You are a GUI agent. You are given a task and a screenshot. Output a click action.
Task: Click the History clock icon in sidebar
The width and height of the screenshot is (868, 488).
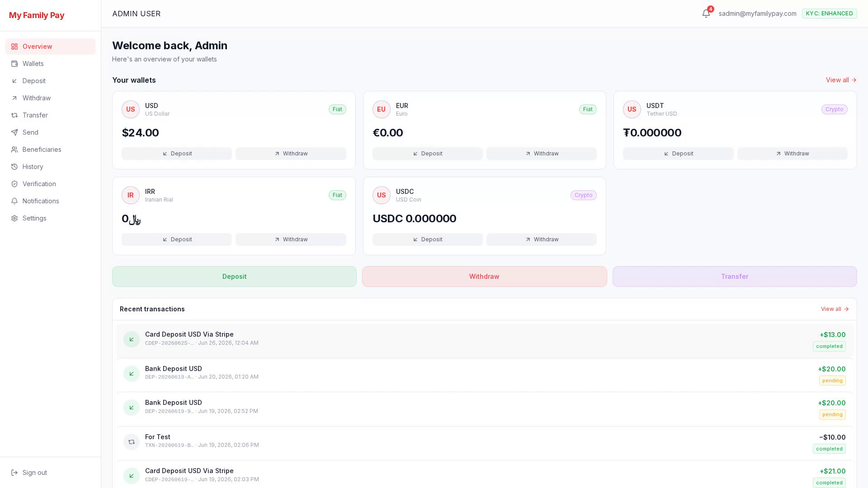pyautogui.click(x=14, y=167)
